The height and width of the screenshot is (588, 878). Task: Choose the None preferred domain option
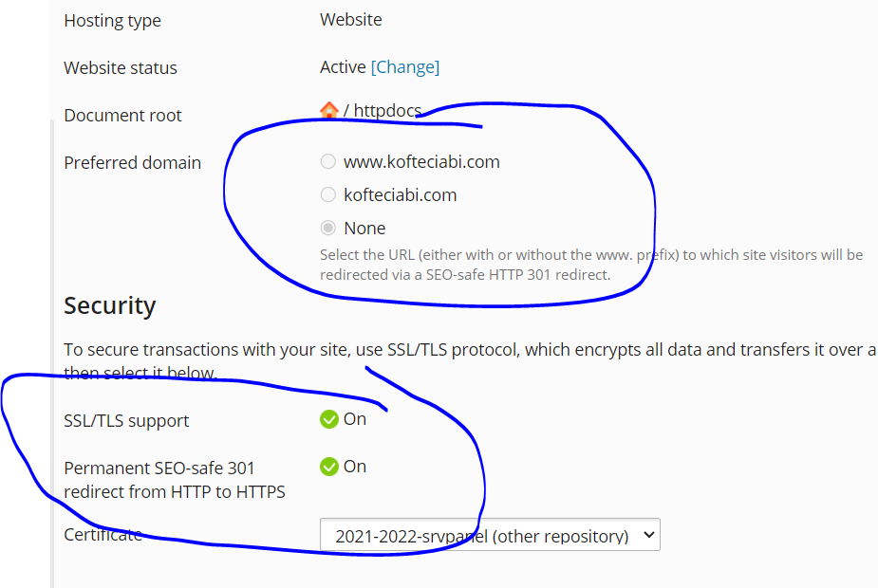pyautogui.click(x=328, y=228)
